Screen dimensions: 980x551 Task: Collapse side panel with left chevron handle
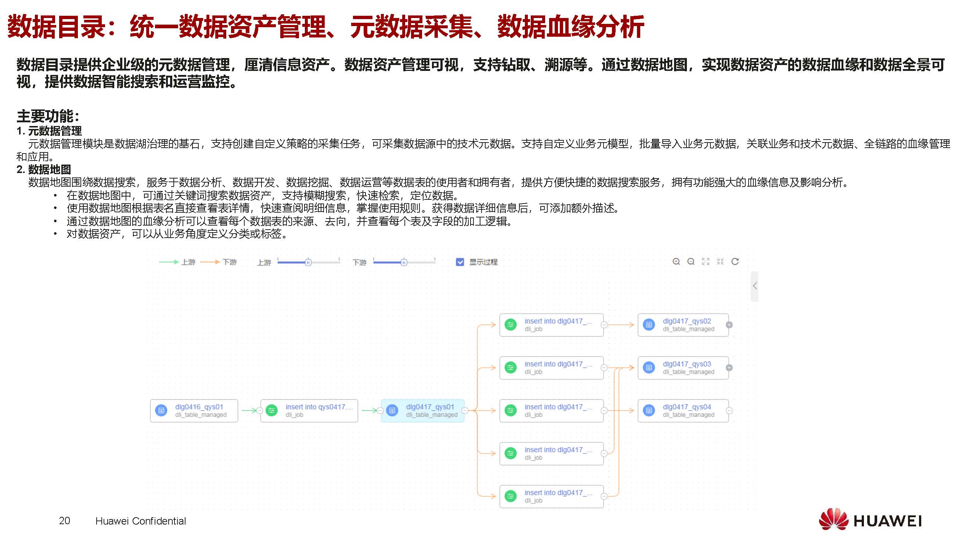tap(755, 286)
